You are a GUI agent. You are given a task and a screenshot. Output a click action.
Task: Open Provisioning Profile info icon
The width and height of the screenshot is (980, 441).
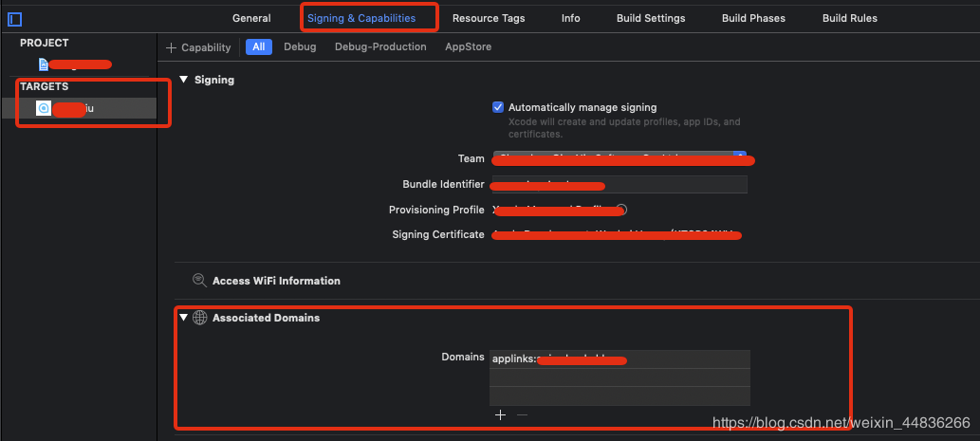(620, 210)
